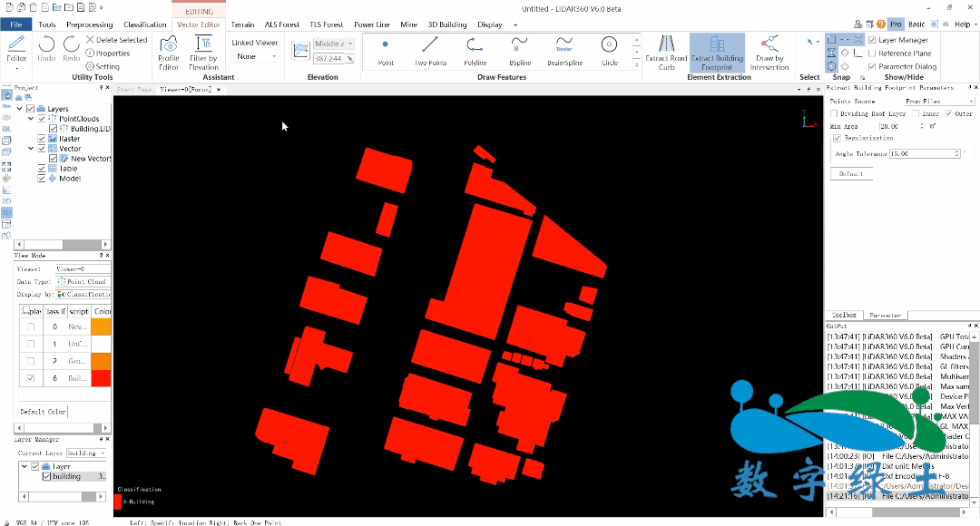Screen dimensions: 980x526
Task: Switch to the 3D Building ribbon tab
Action: pyautogui.click(x=446, y=24)
